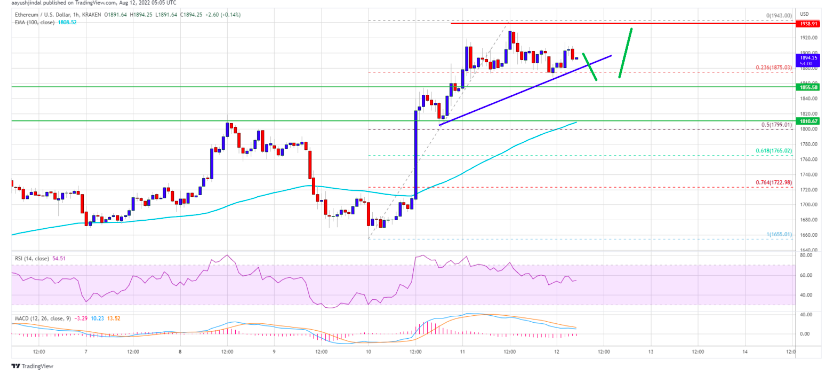This screenshot has width=829, height=382.
Task: Click the TradingView logo at bottom left
Action: click(x=33, y=366)
